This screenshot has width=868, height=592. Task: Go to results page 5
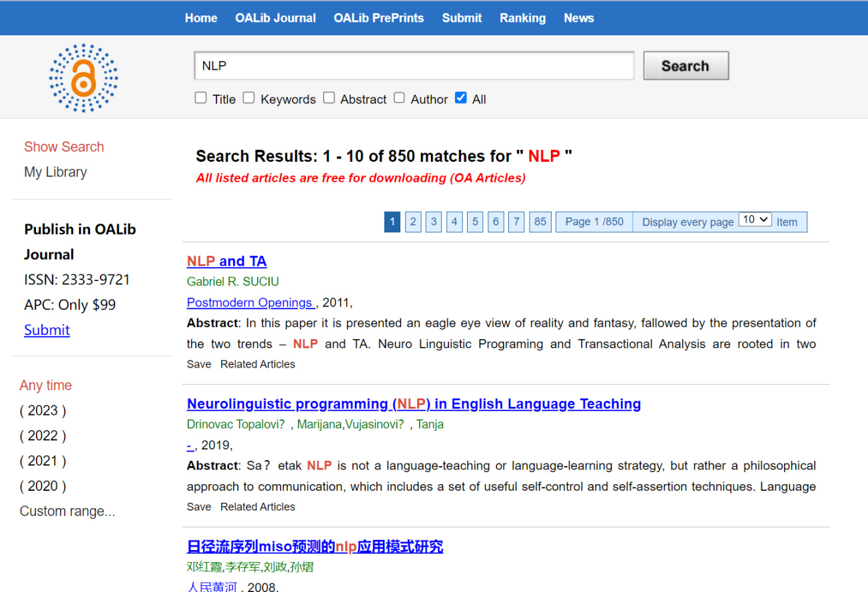pyautogui.click(x=475, y=222)
